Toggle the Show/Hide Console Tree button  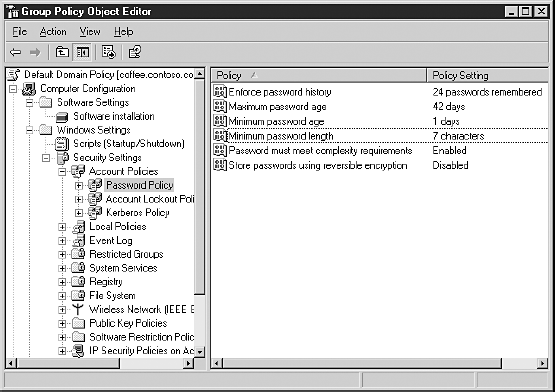tap(82, 52)
